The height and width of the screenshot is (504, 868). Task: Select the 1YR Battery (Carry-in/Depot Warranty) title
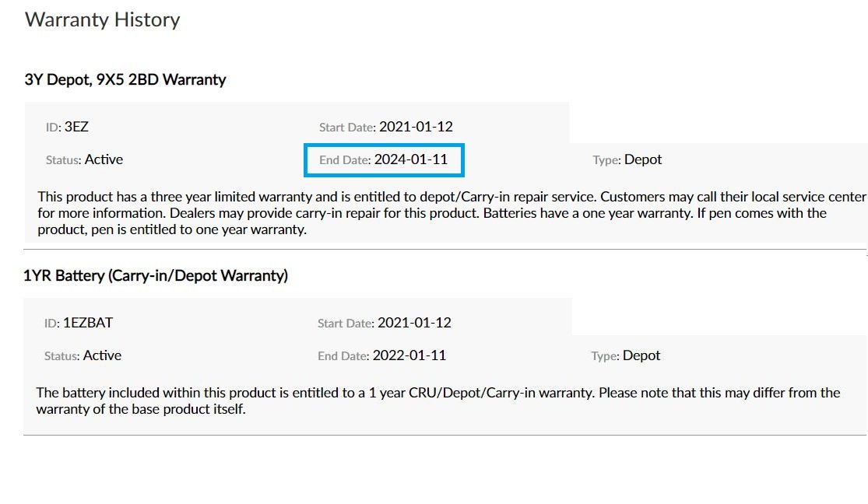point(156,275)
